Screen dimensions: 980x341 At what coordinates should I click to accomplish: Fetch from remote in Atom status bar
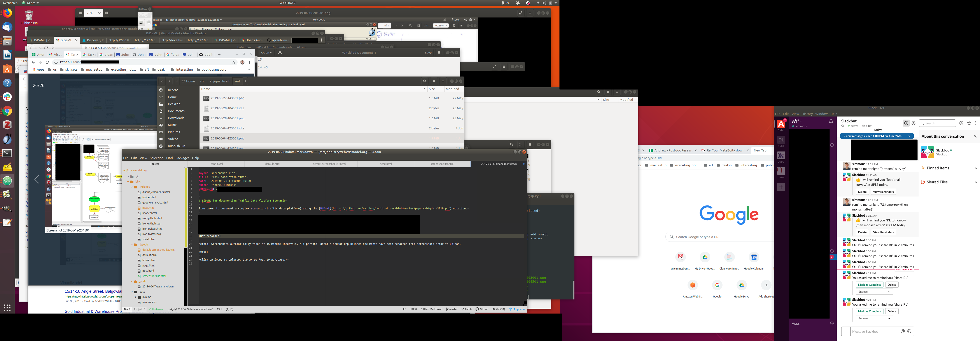[x=466, y=310]
